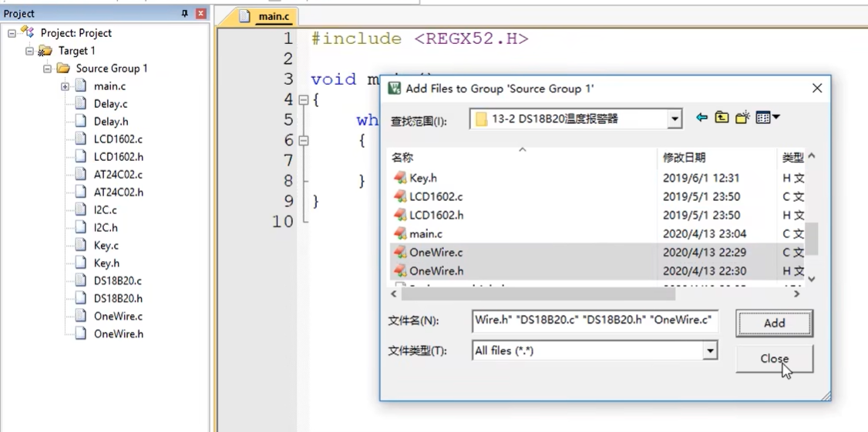868x432 pixels.
Task: Pin the Project panel
Action: 185,14
